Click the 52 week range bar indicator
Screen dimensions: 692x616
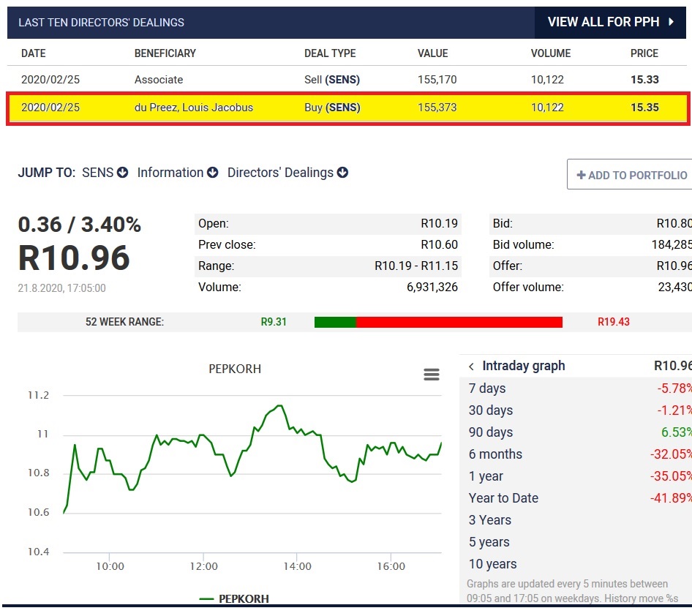point(439,321)
